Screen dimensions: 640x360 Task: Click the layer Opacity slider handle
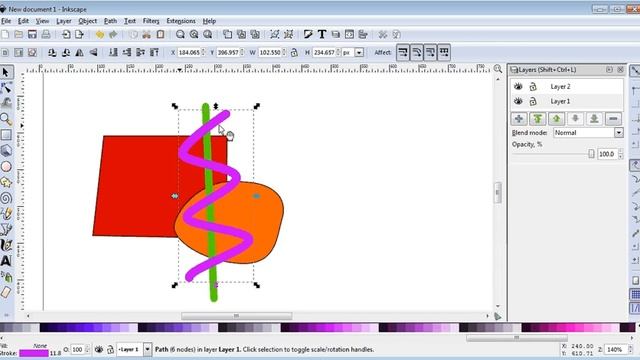click(591, 154)
